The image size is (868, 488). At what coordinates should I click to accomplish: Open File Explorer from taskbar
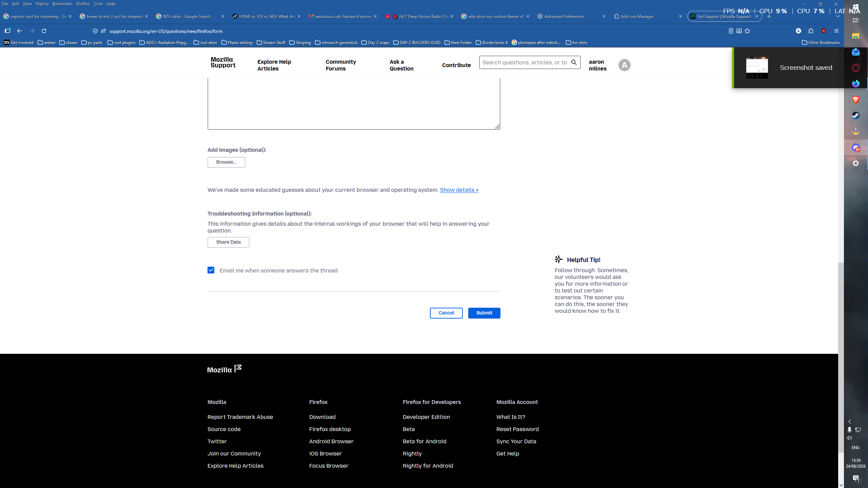855,36
